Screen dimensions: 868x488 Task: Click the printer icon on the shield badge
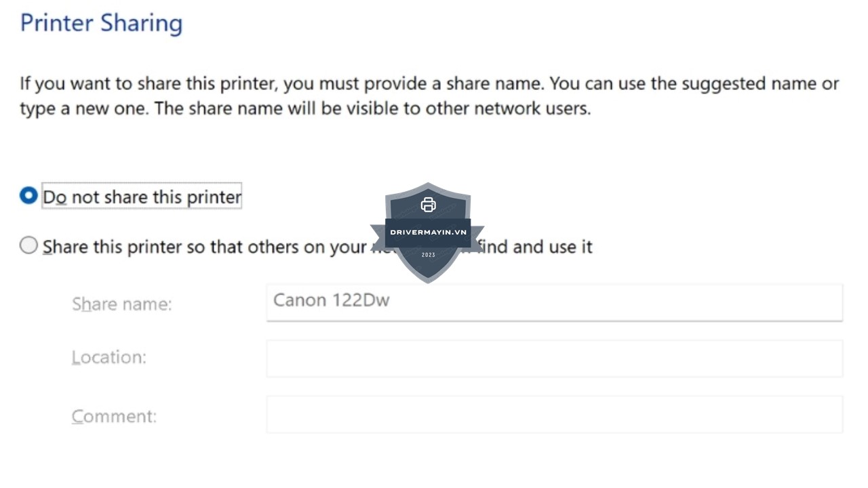pos(428,205)
